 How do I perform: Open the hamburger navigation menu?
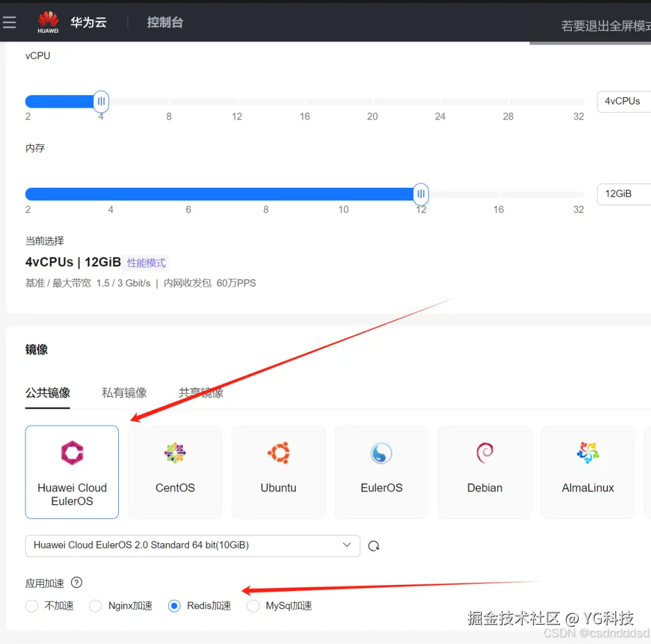point(9,22)
